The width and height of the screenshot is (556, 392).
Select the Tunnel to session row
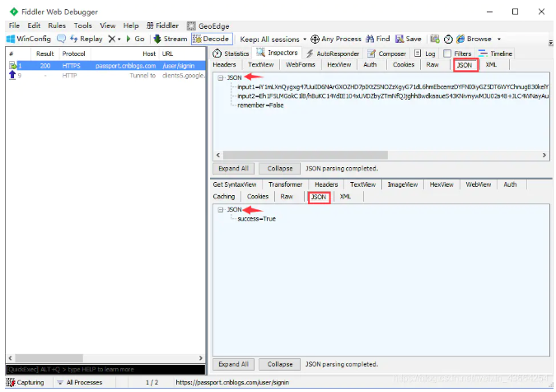(105, 76)
